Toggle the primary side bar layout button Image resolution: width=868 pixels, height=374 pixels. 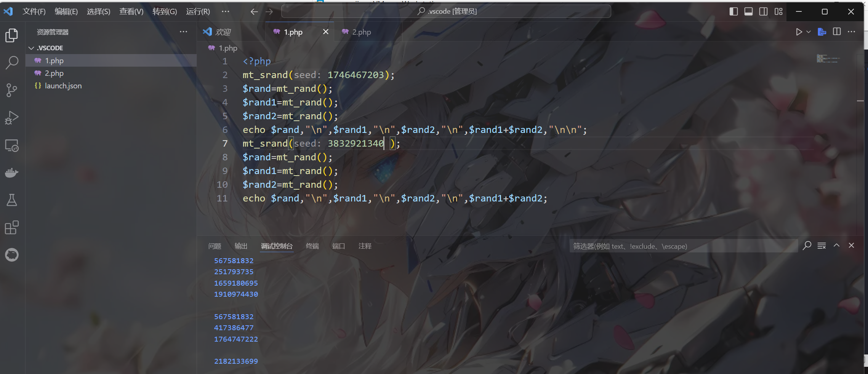click(x=733, y=11)
